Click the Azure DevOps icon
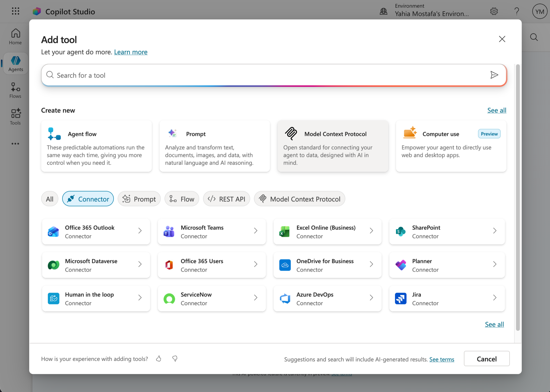 tap(285, 299)
